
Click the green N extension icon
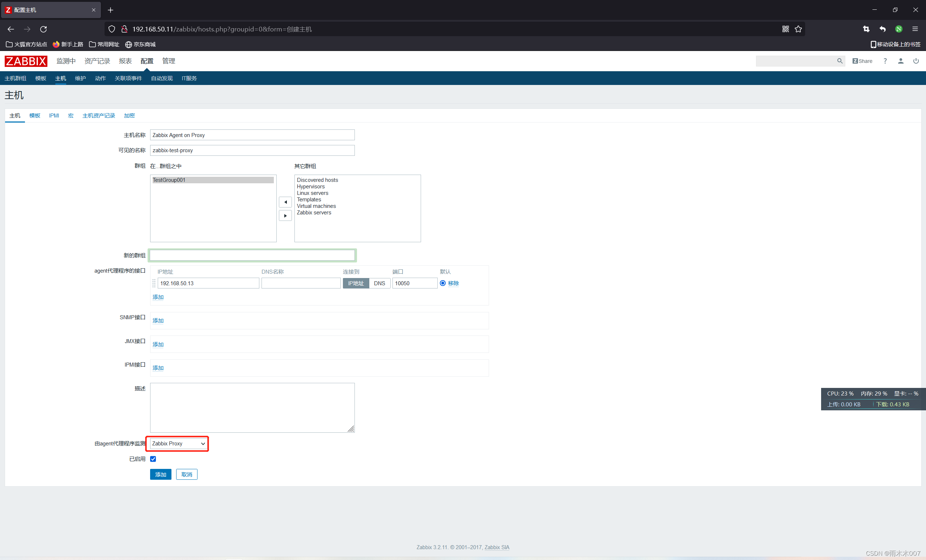[x=899, y=29]
